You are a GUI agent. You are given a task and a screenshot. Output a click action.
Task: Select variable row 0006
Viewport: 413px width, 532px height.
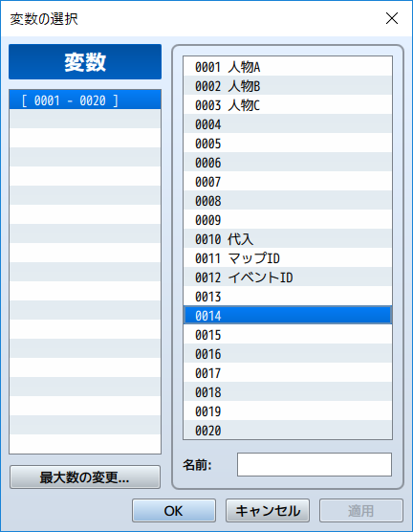(288, 162)
